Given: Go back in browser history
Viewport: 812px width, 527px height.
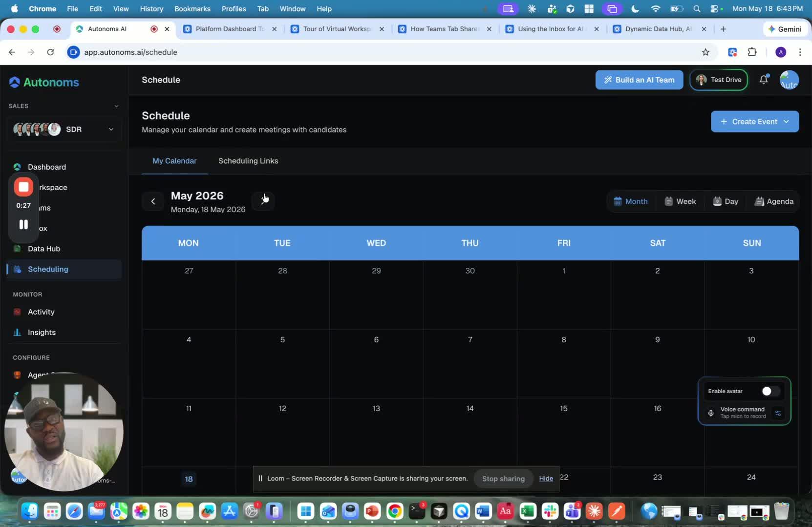Looking at the screenshot, I should (x=12, y=52).
